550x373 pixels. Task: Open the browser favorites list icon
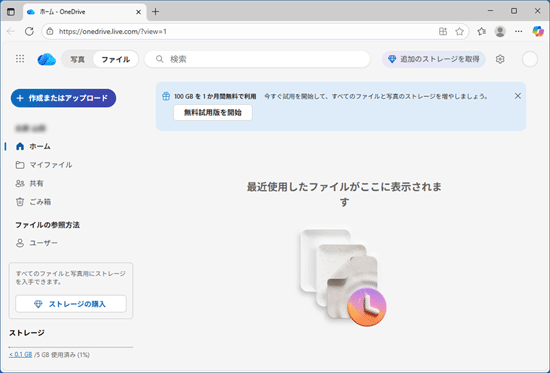[x=482, y=31]
